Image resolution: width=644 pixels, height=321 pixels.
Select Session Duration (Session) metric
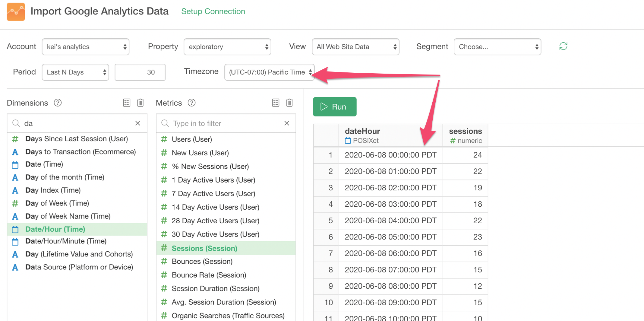226,289
